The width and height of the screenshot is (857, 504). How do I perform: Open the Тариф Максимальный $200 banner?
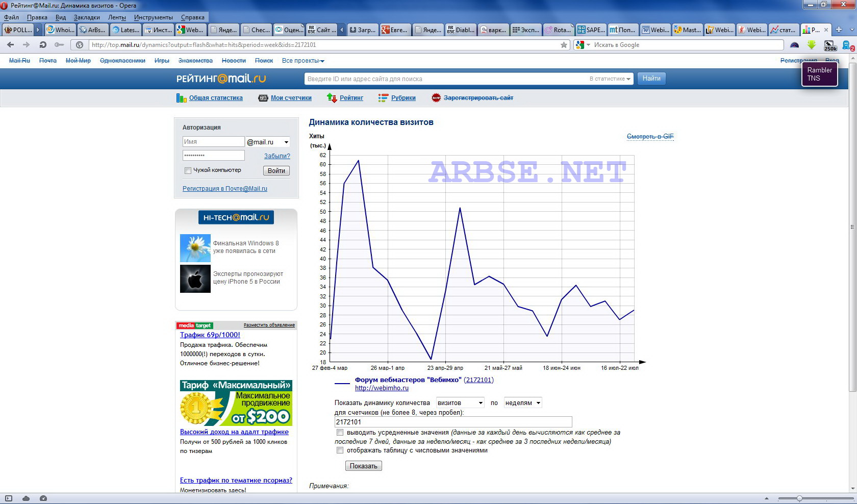pos(236,403)
